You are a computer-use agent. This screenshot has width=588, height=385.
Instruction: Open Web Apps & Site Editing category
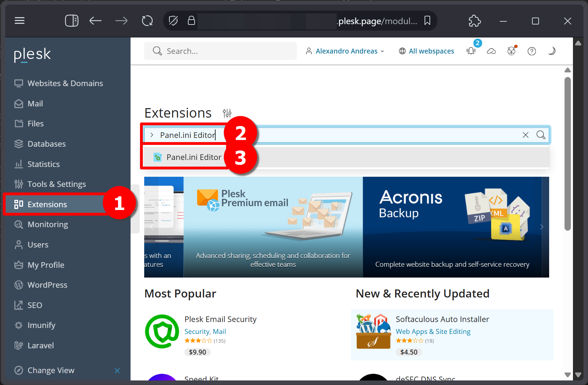pos(433,331)
